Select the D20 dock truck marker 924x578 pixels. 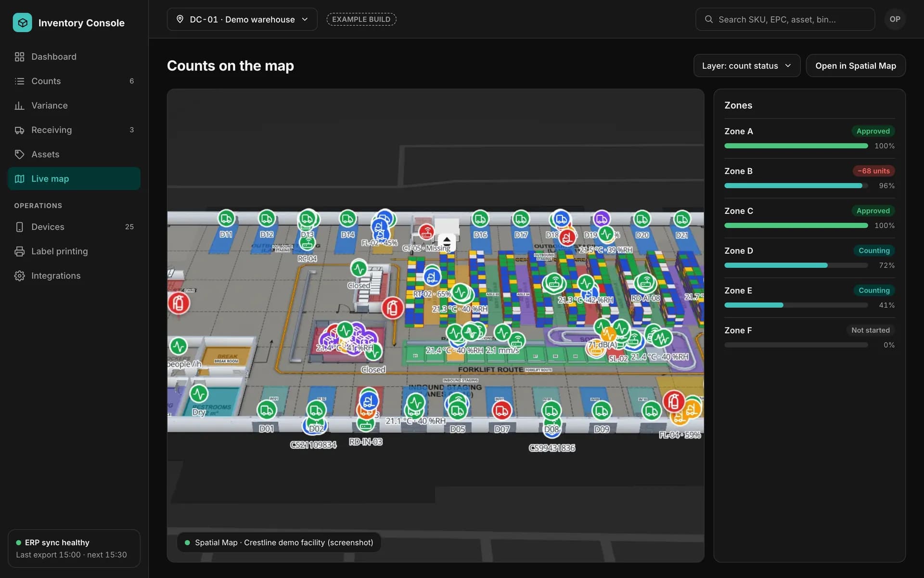point(642,219)
